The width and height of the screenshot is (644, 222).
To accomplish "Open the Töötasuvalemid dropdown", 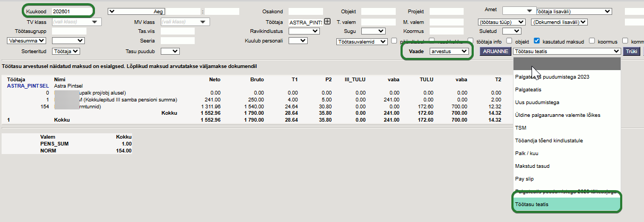I will [362, 41].
